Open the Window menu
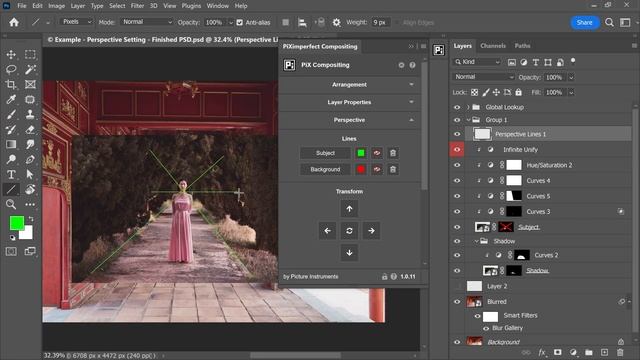 pos(218,6)
